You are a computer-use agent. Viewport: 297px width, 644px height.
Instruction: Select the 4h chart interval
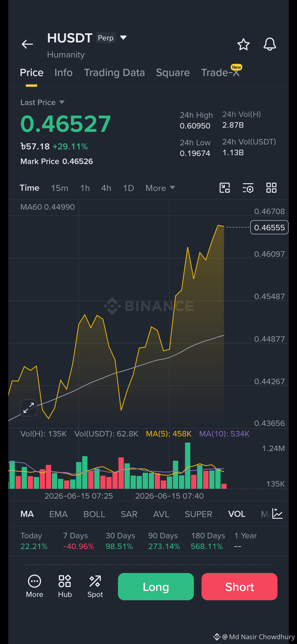106,188
